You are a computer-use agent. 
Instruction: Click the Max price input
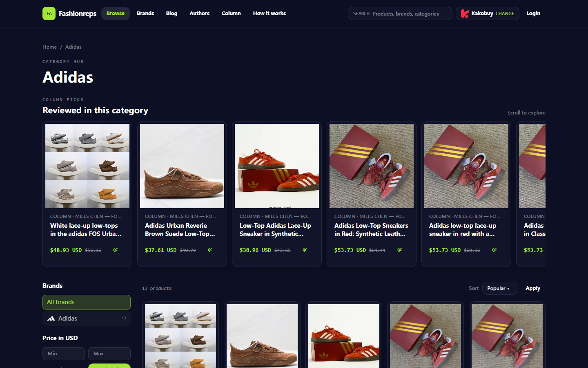pos(109,354)
